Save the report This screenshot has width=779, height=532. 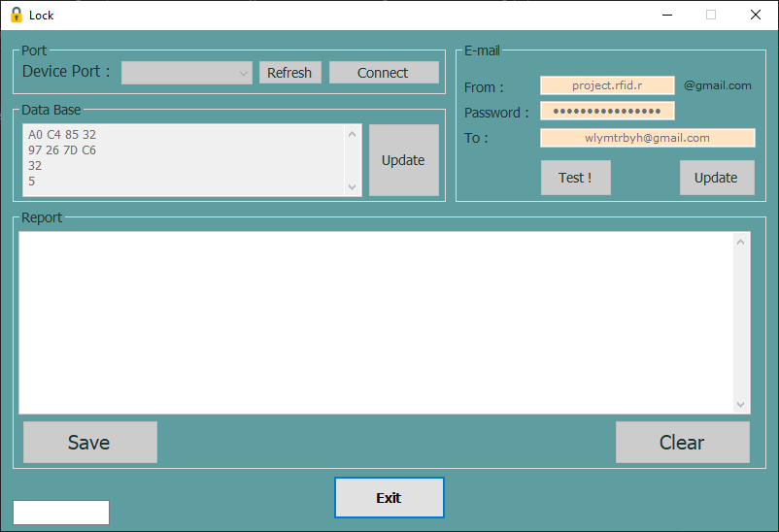89,443
